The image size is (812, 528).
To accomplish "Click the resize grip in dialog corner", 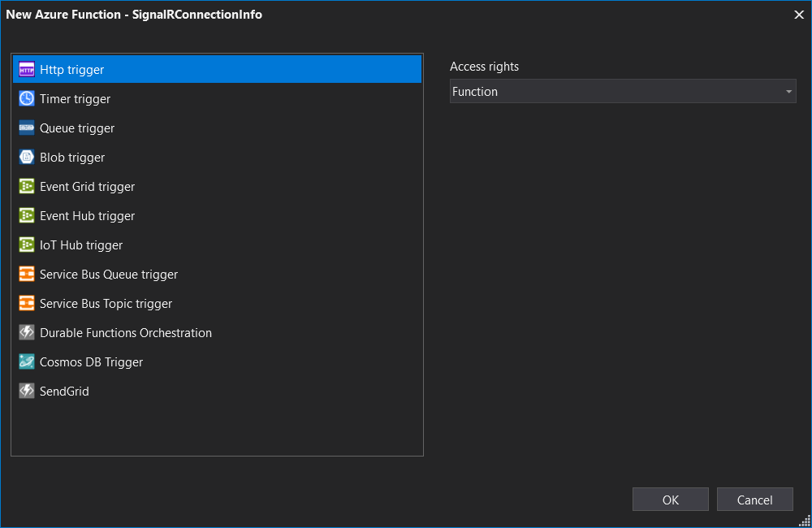I will (806, 521).
